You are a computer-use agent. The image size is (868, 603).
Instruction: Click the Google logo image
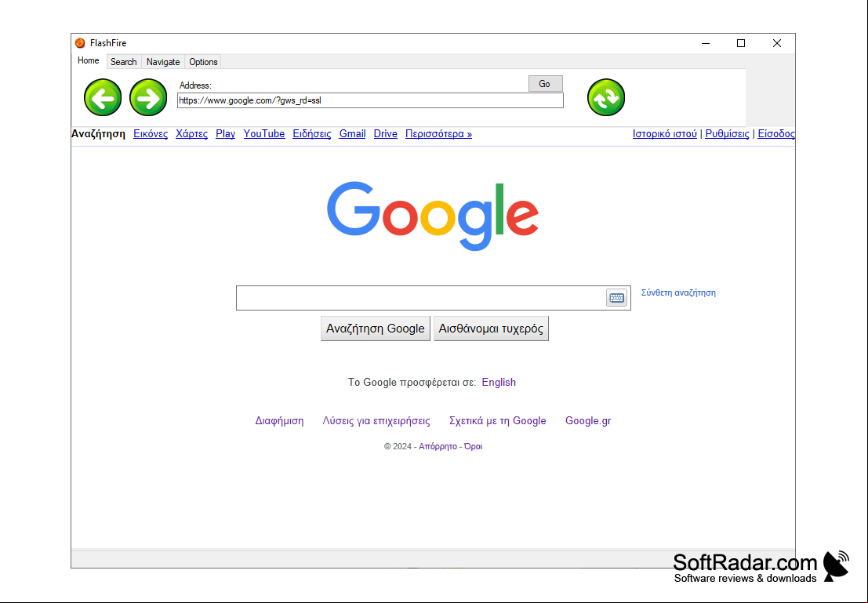[x=433, y=216]
